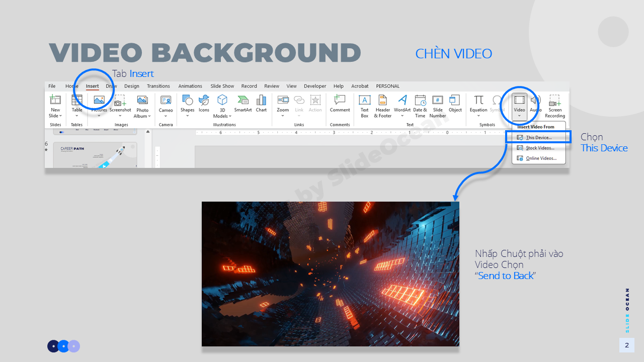Open the Screenshot dropdown chevron
The height and width of the screenshot is (362, 644).
click(120, 116)
